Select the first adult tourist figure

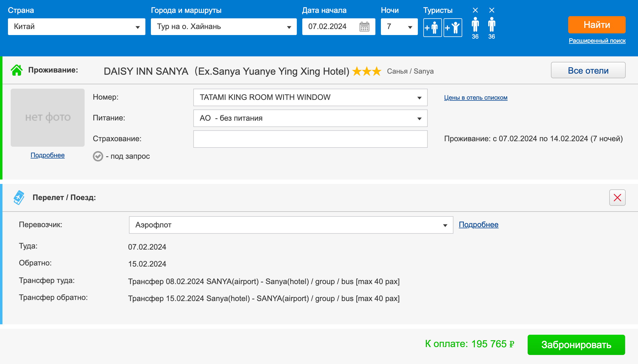coord(475,25)
